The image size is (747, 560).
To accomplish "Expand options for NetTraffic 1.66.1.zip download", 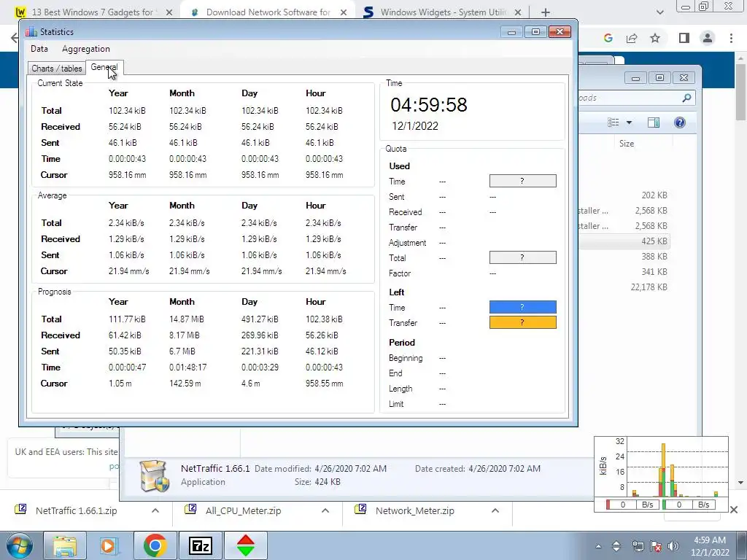I will [155, 510].
